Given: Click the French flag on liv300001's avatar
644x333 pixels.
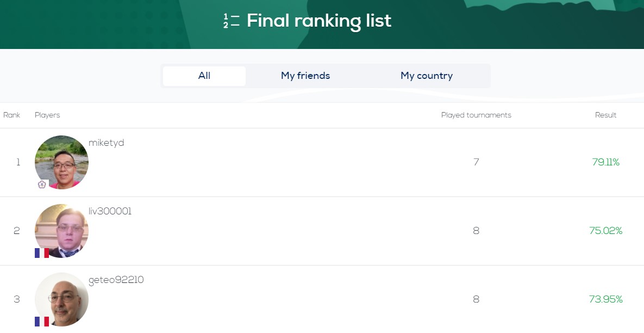Looking at the screenshot, I should pyautogui.click(x=42, y=253).
